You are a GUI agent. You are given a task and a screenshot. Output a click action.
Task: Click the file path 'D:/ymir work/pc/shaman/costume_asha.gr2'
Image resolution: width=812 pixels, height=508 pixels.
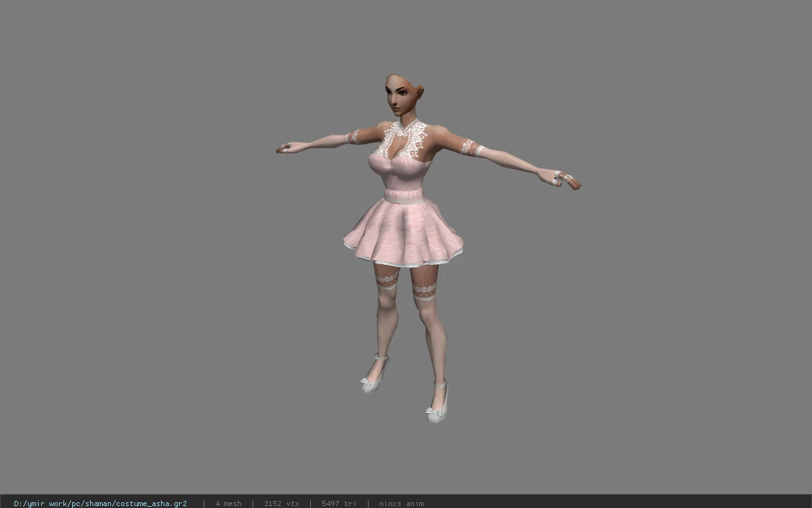point(100,504)
